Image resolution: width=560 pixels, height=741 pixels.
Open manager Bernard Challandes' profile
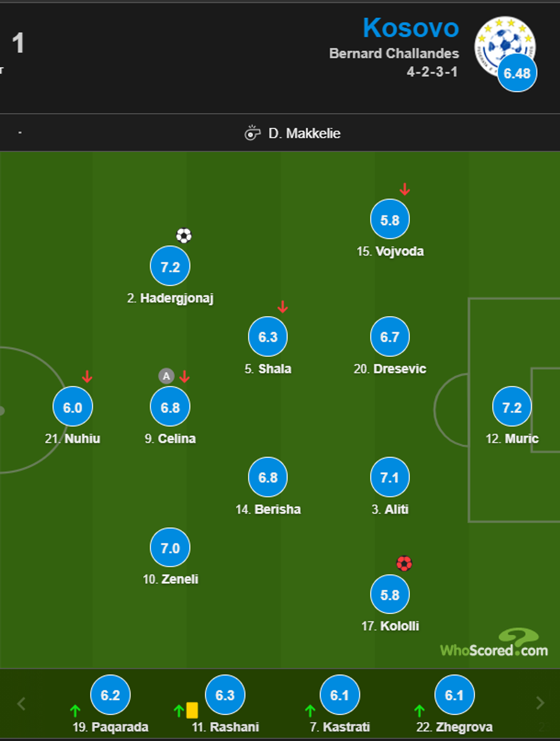[394, 53]
